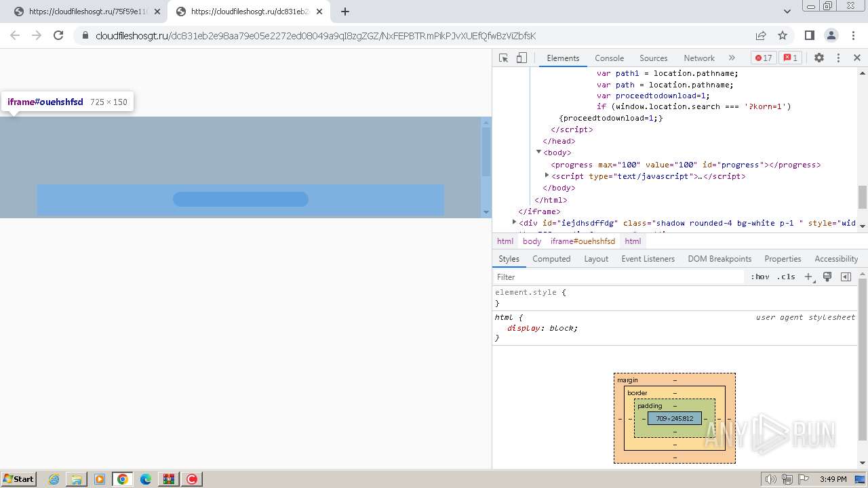868x488 pixels.
Task: Bookmark this page star icon
Action: point(783,35)
